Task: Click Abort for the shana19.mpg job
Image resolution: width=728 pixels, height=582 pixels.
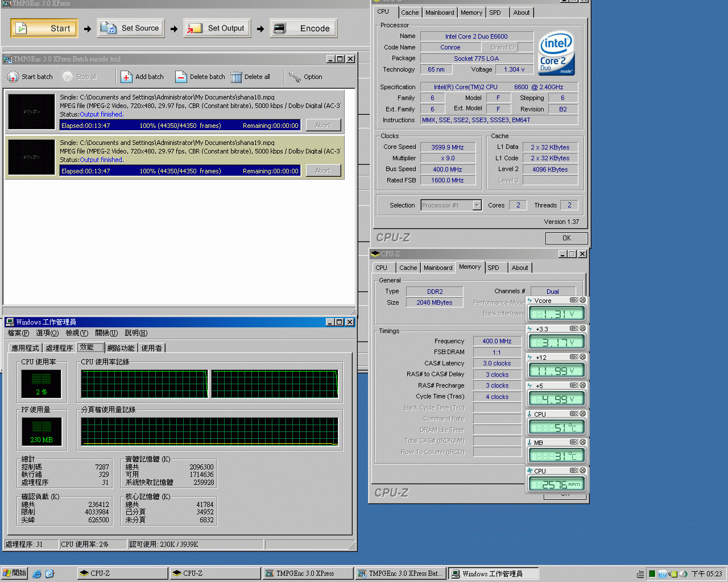Action: point(323,171)
